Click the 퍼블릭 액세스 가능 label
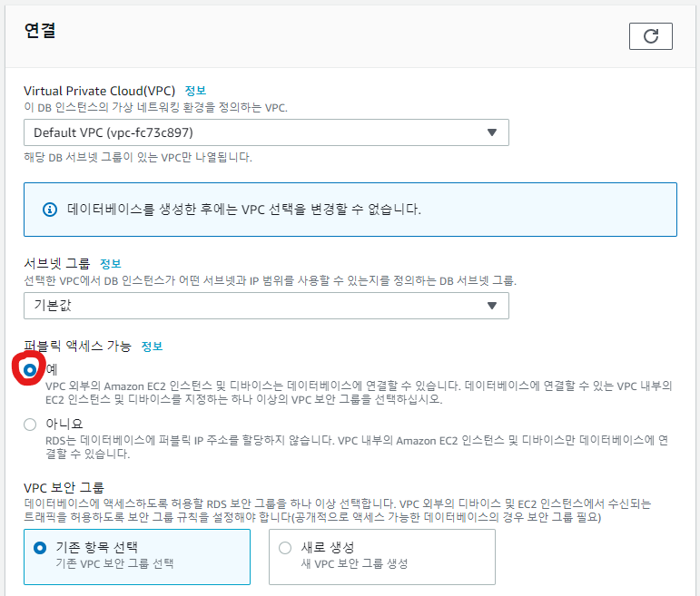Viewport: 700px width, 596px height. coord(77,347)
